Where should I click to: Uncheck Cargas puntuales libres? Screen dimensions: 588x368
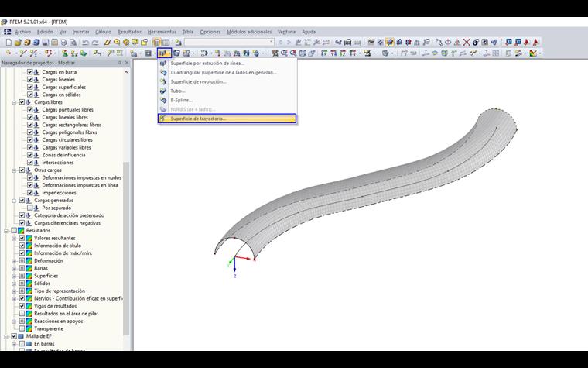coord(30,110)
